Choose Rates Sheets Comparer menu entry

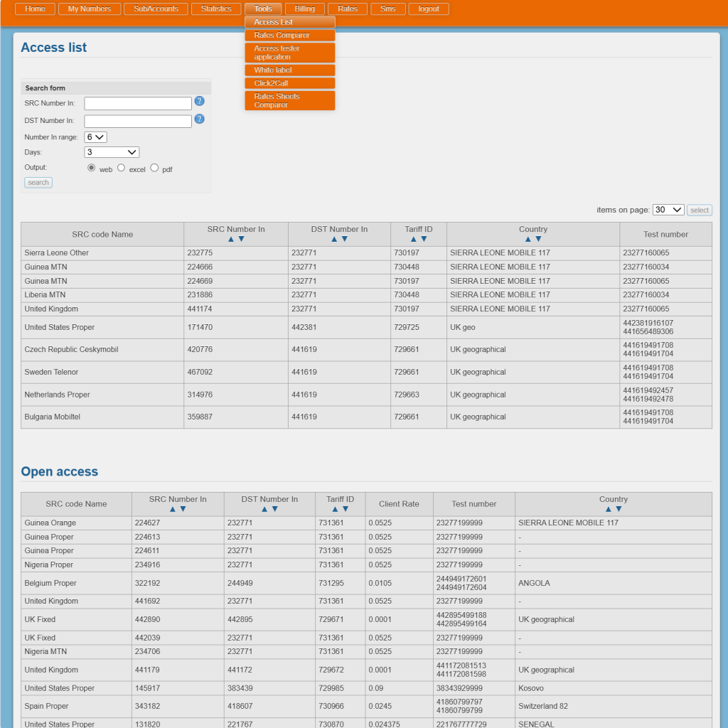pos(290,100)
